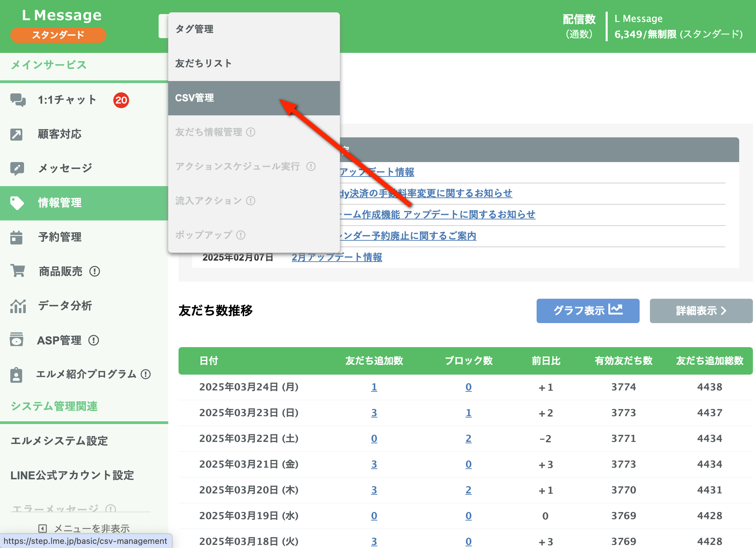Image resolution: width=756 pixels, height=548 pixels.
Task: Click the グラフ表示 button
Action: 588,311
